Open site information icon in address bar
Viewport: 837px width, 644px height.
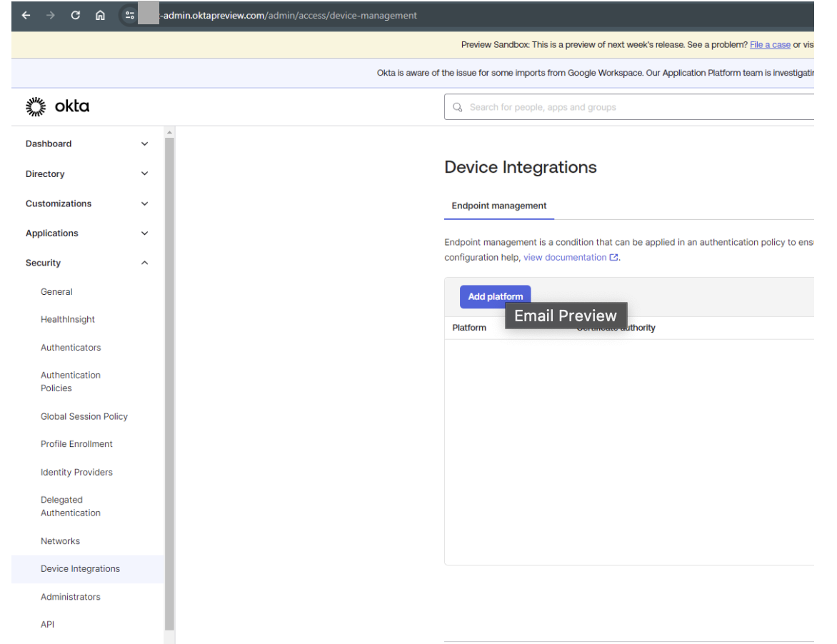(130, 16)
